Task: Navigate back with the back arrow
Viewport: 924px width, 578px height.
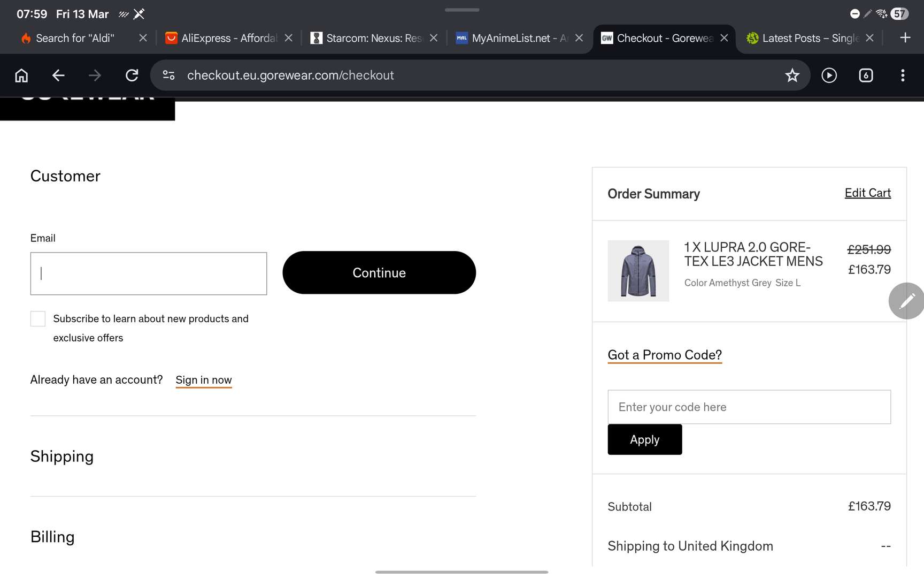Action: click(x=58, y=75)
